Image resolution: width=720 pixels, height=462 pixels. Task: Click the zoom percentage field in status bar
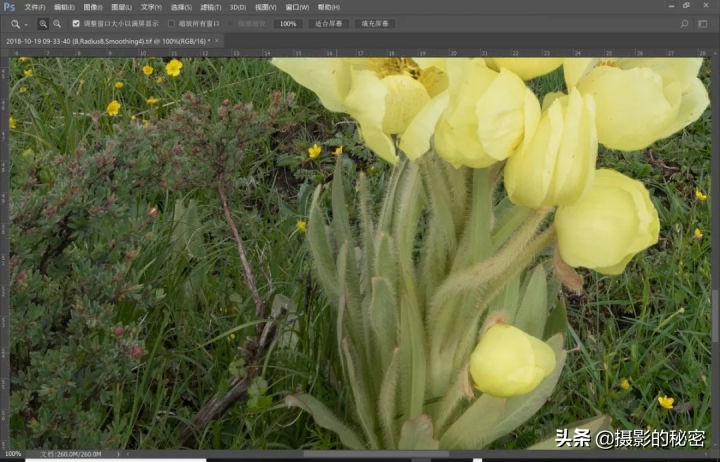[13, 454]
